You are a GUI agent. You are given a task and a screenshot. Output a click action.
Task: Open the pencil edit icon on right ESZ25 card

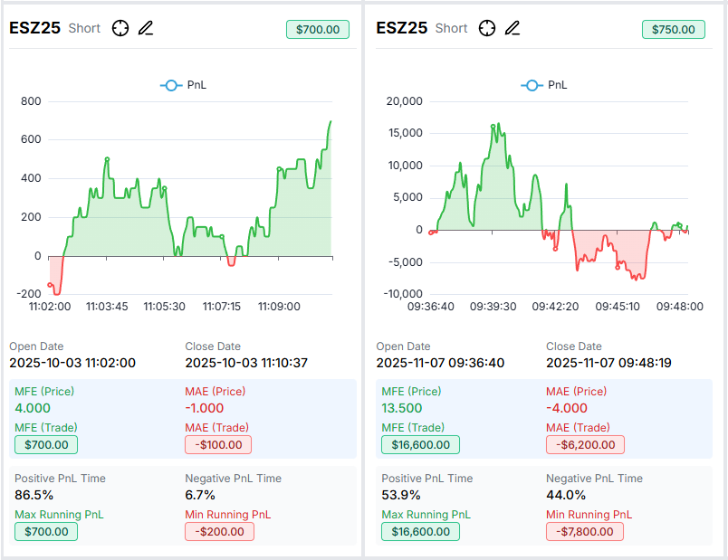(512, 28)
